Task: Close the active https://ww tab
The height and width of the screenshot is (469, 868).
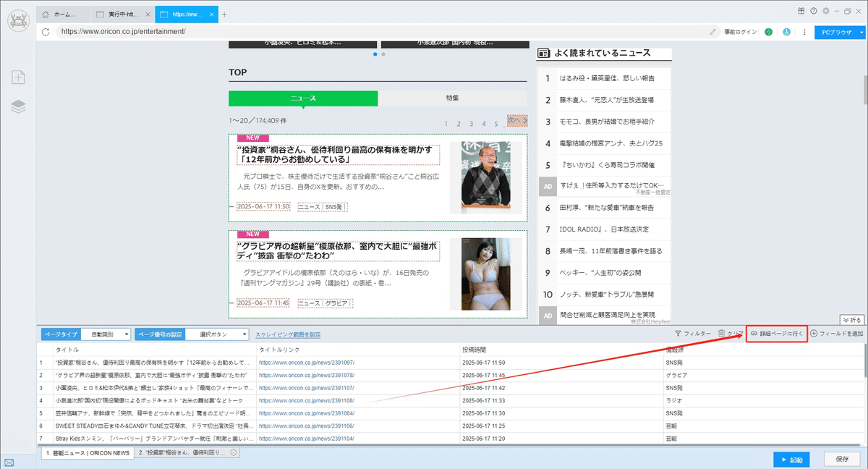Action: 210,14
